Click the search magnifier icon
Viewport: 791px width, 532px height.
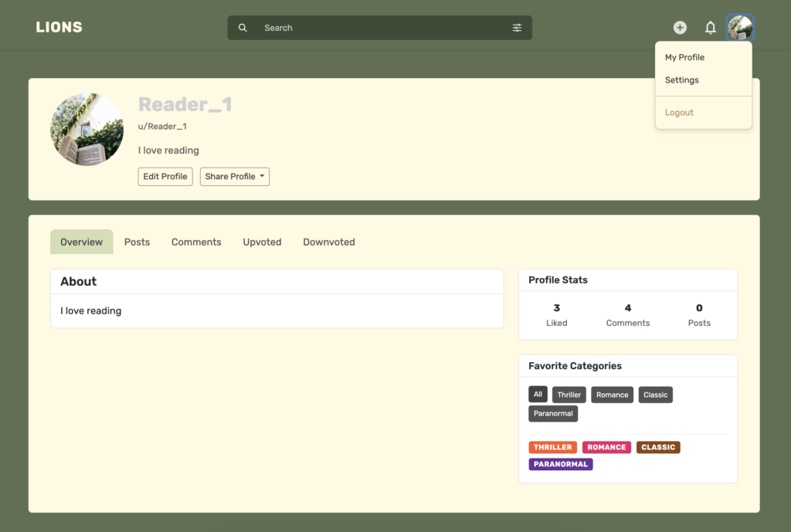point(243,28)
